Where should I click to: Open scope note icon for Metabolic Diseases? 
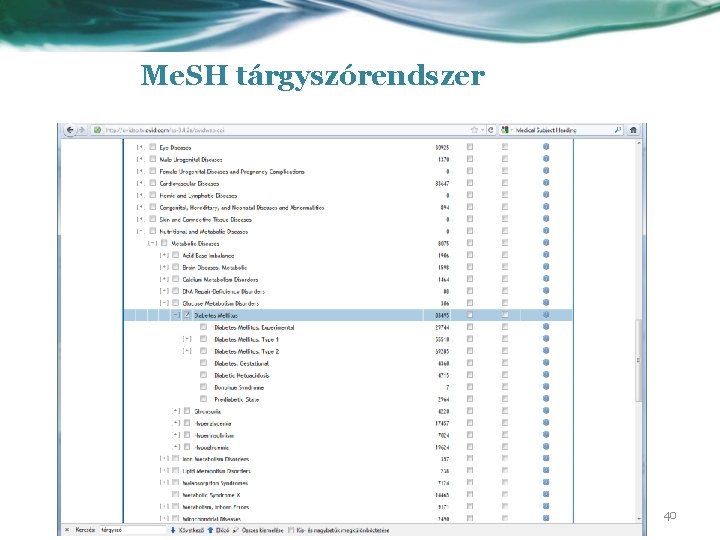(546, 242)
